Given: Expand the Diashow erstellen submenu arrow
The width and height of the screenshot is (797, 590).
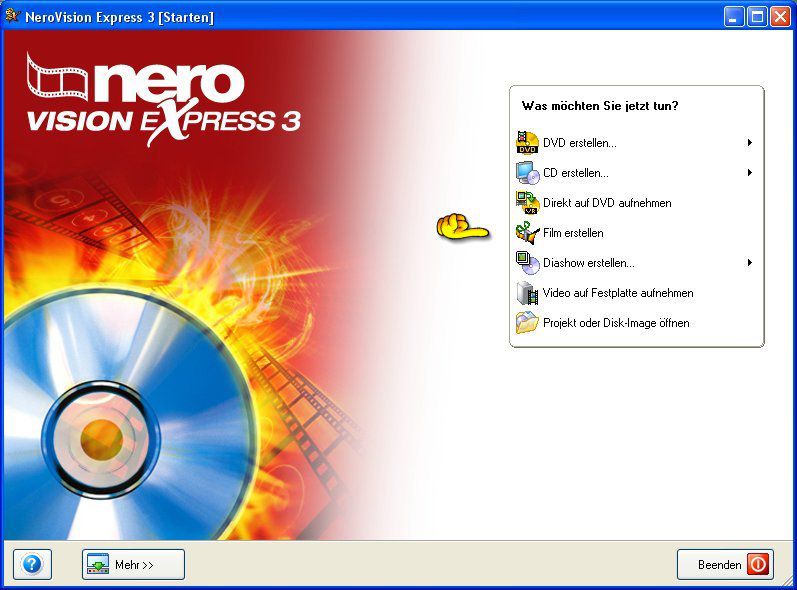Looking at the screenshot, I should 750,263.
